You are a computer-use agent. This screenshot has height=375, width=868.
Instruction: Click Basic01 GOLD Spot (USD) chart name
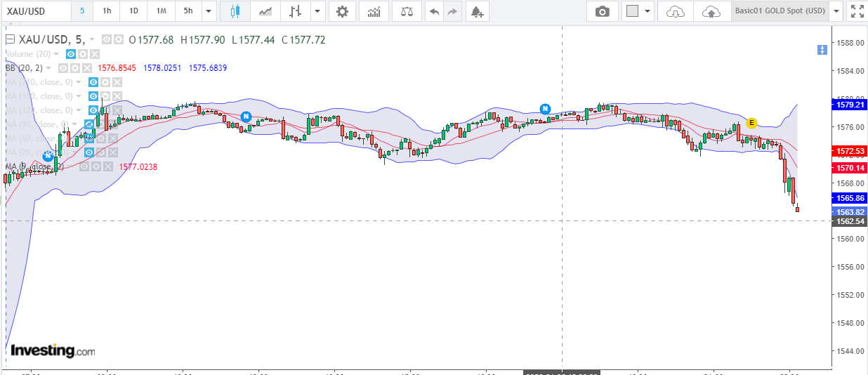780,11
